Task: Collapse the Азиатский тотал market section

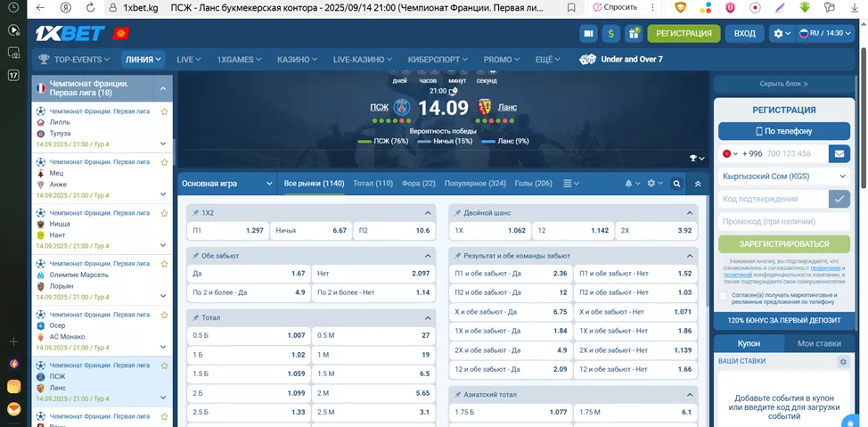Action: coord(690,395)
